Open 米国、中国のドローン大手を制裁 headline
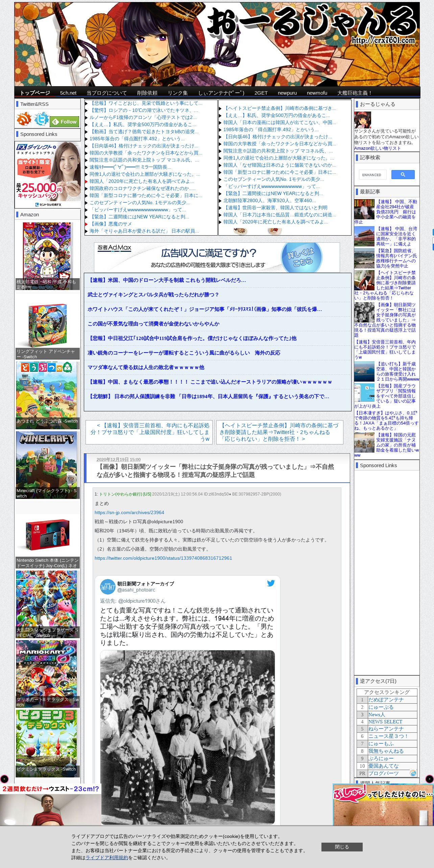Viewport: 434px width, 868px height. (x=167, y=280)
